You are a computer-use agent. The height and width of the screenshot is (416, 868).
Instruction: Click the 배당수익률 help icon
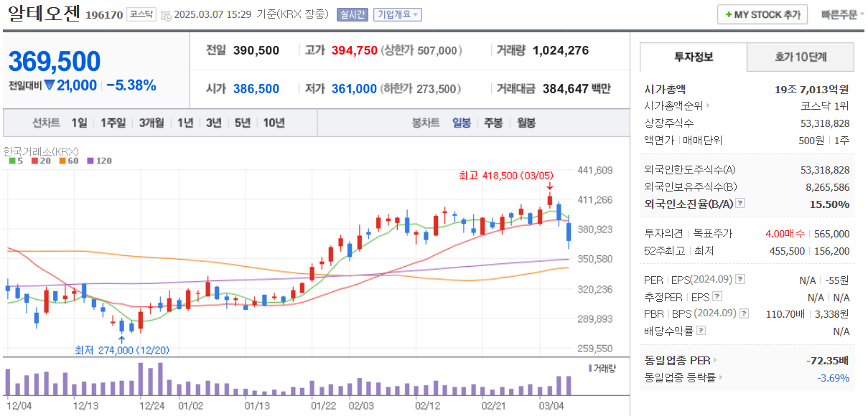(701, 330)
